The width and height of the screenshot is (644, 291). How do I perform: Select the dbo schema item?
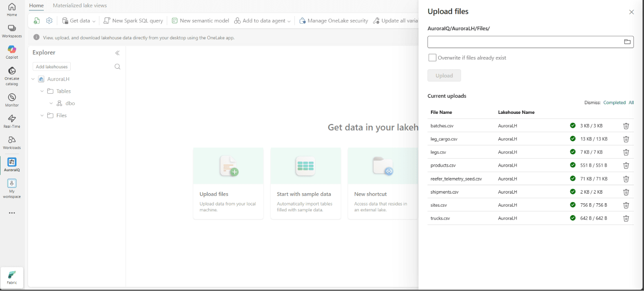click(70, 103)
